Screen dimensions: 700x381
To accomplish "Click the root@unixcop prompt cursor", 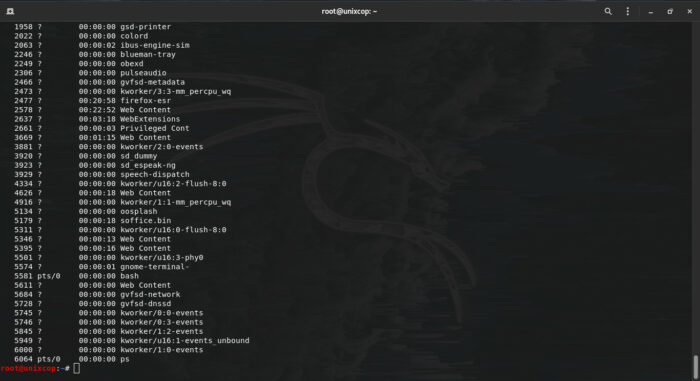I will [77, 368].
